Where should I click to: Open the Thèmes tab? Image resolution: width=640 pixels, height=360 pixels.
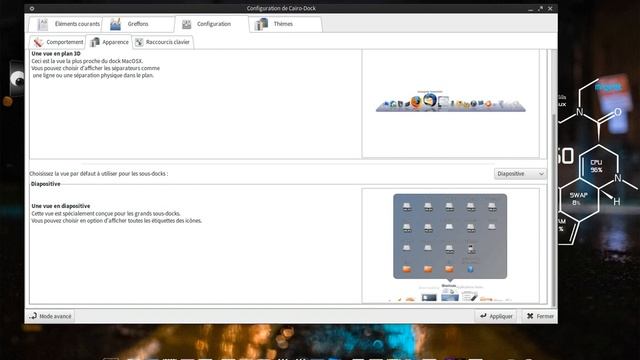pos(285,24)
